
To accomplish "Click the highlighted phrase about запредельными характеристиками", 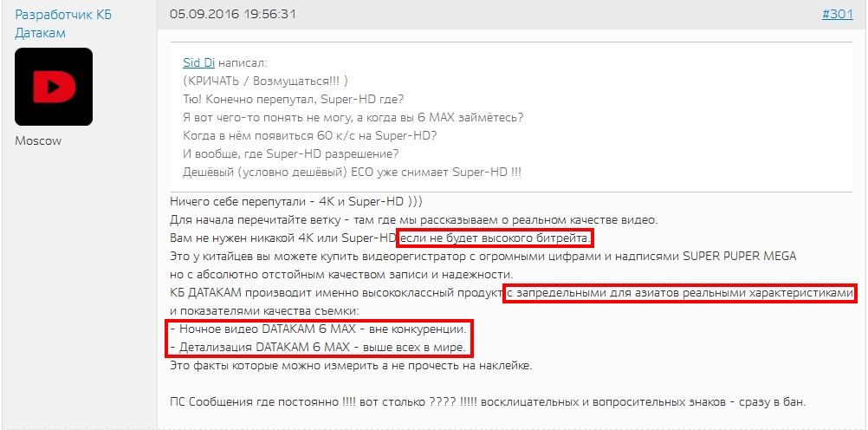I will pos(680,292).
